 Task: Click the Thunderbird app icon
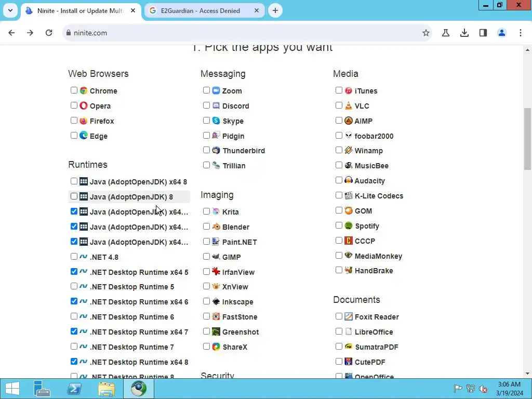[x=216, y=150]
